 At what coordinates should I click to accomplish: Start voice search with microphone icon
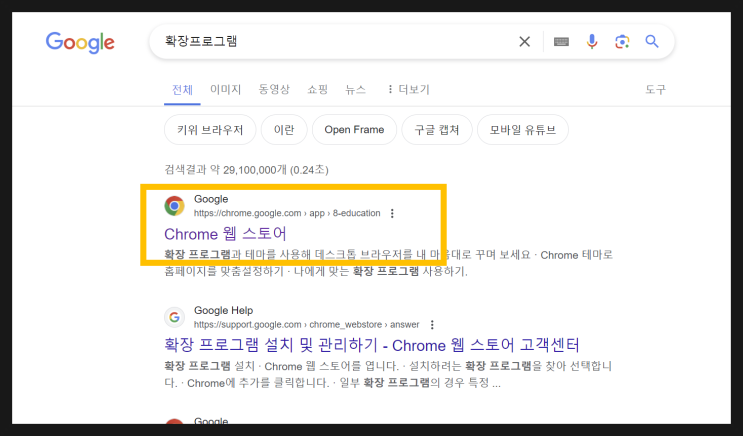point(591,42)
